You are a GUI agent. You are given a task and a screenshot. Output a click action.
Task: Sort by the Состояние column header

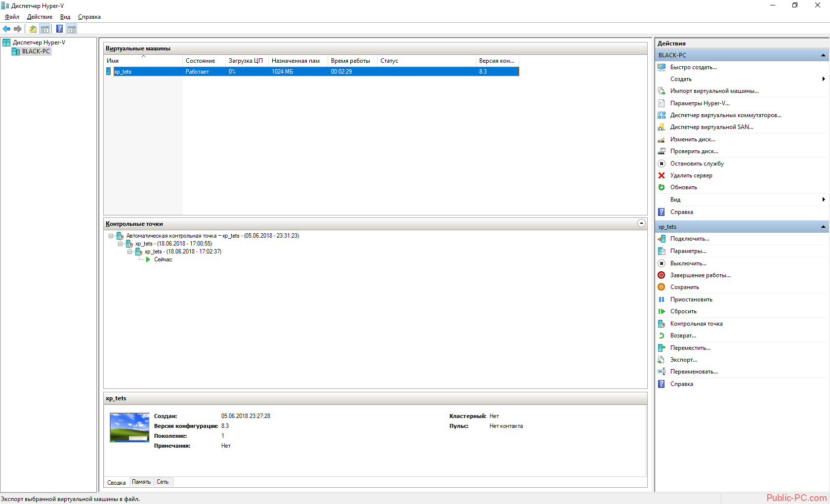click(x=204, y=61)
